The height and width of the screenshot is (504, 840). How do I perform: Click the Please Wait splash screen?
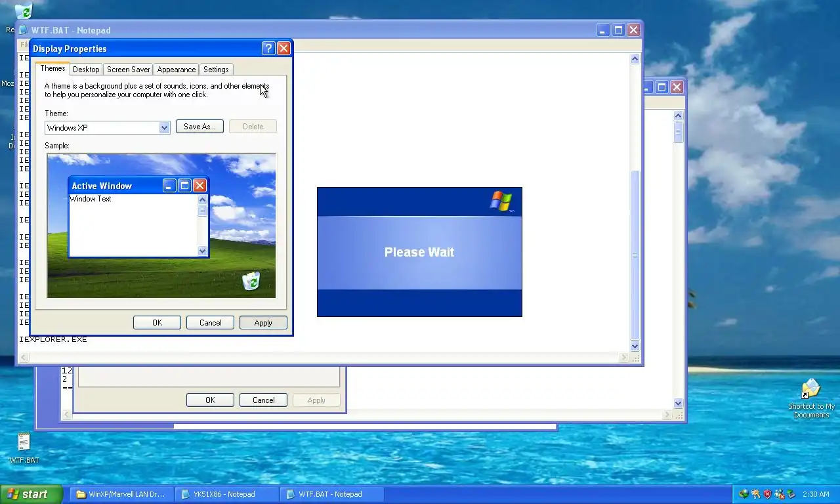pyautogui.click(x=419, y=252)
